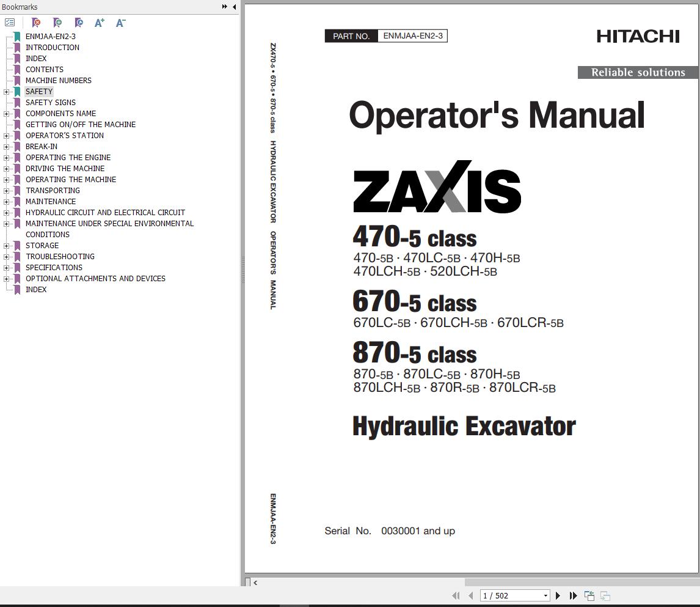Image resolution: width=700 pixels, height=607 pixels.
Task: Expand the MAINTENANCE bookmark node
Action: [x=6, y=202]
